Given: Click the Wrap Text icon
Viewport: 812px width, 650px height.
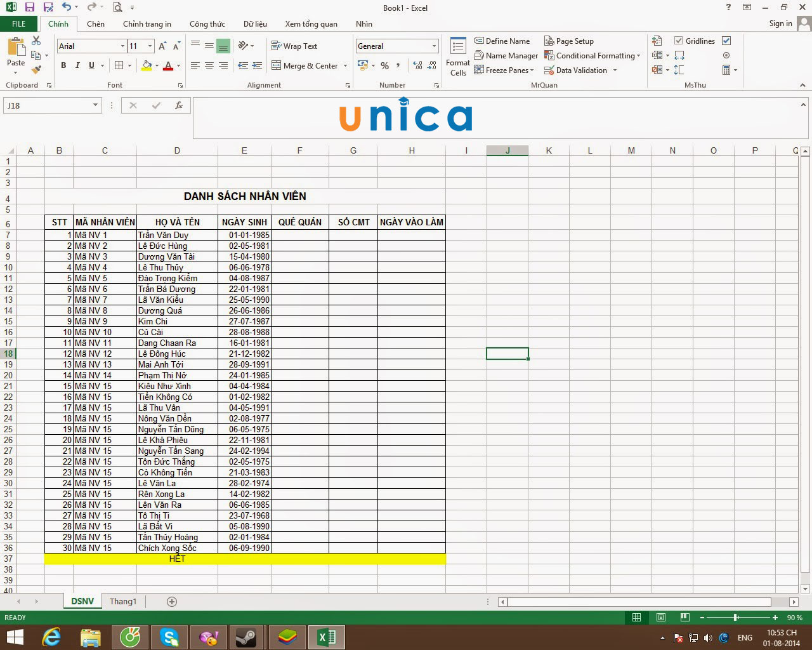Looking at the screenshot, I should (x=294, y=46).
